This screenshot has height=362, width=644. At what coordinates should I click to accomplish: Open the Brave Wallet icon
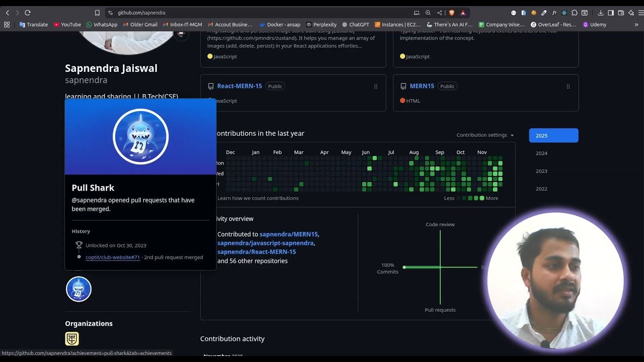coord(621,13)
